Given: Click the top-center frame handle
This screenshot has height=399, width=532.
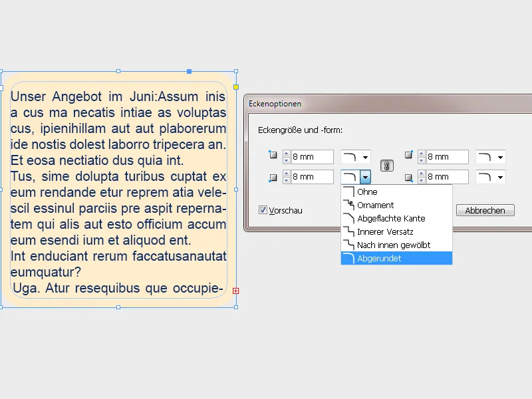Looking at the screenshot, I should click(118, 71).
